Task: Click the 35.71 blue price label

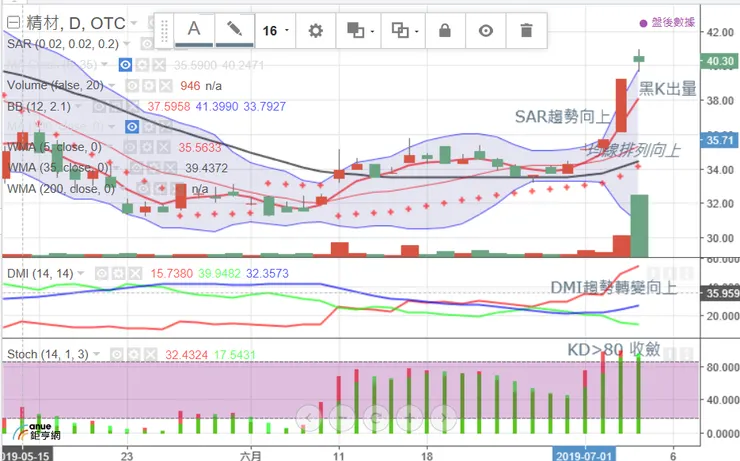Action: pyautogui.click(x=720, y=140)
